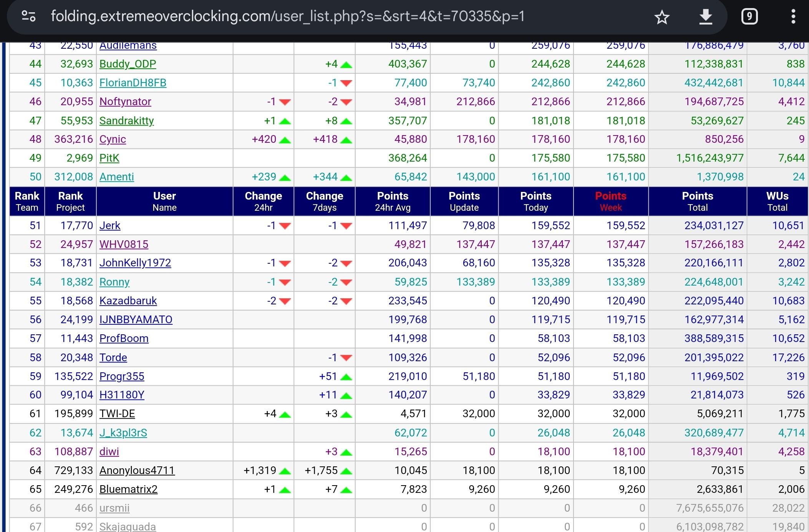
Task: Open the FlorianDH8FB user link
Action: 133,83
